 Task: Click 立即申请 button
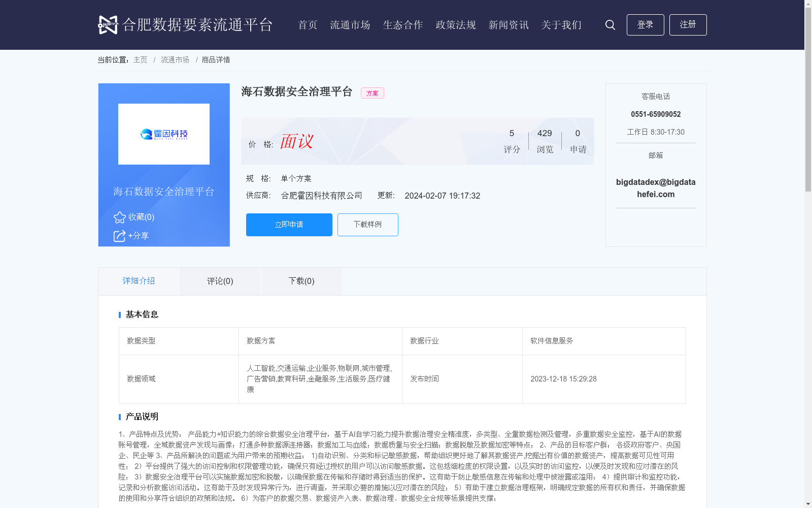tap(289, 225)
